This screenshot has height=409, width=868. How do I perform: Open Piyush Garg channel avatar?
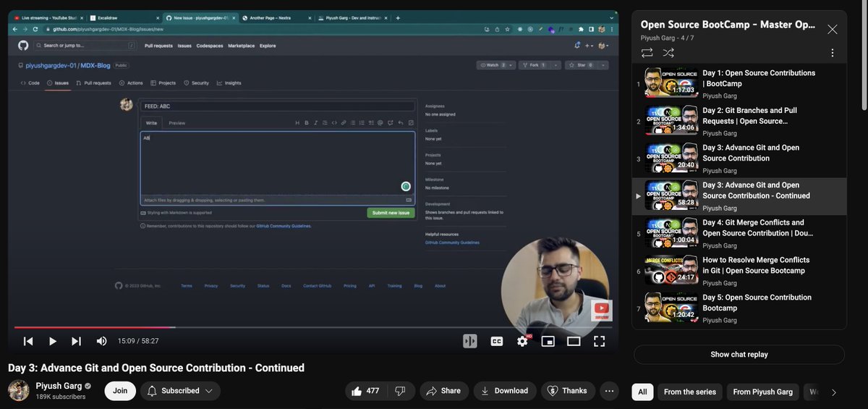(19, 391)
